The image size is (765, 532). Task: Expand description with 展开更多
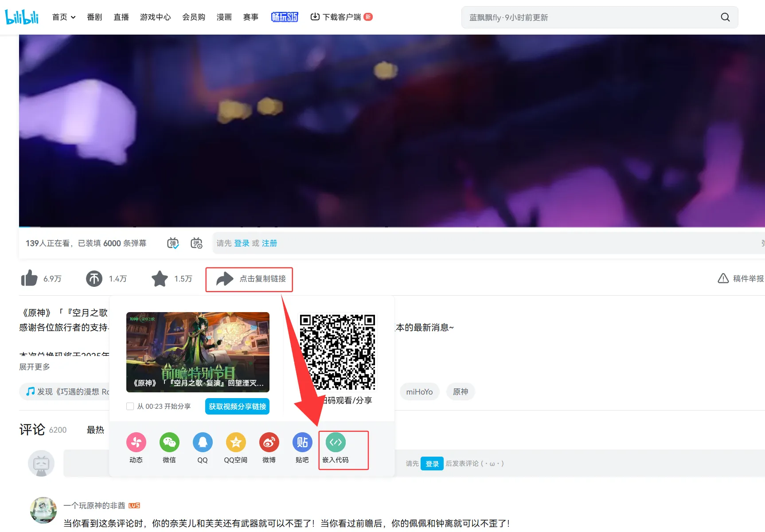35,367
